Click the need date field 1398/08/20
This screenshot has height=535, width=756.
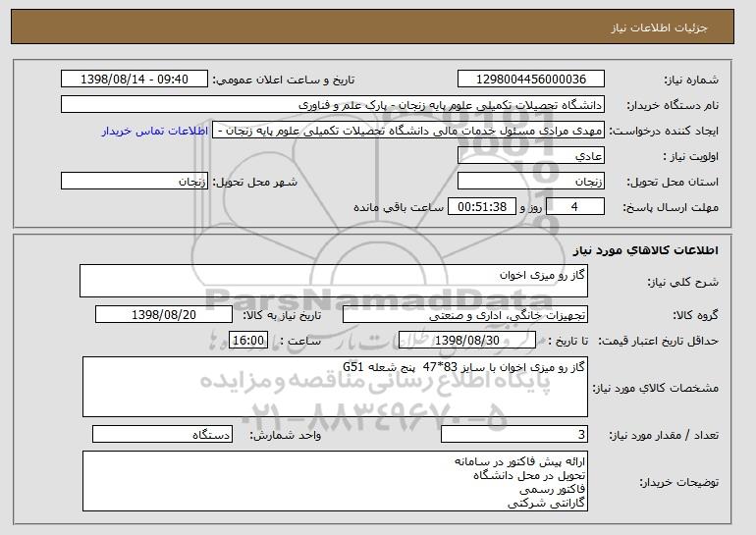pyautogui.click(x=164, y=315)
